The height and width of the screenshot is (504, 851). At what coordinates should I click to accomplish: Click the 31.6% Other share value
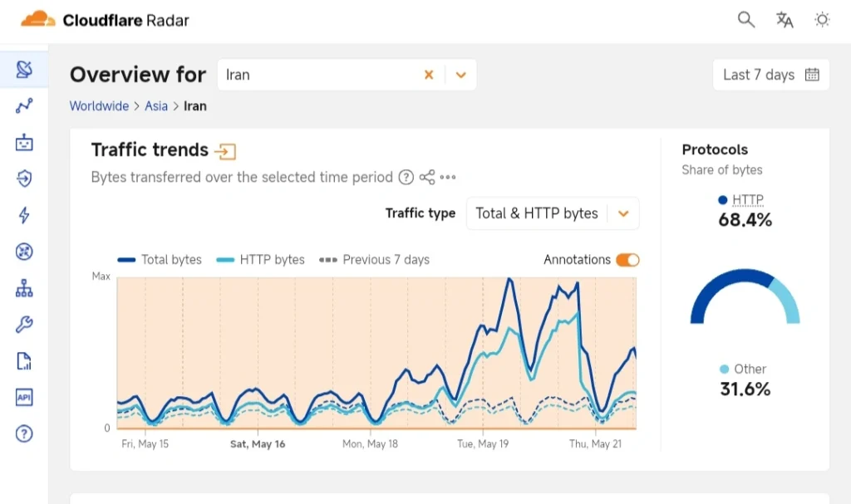[x=745, y=389]
